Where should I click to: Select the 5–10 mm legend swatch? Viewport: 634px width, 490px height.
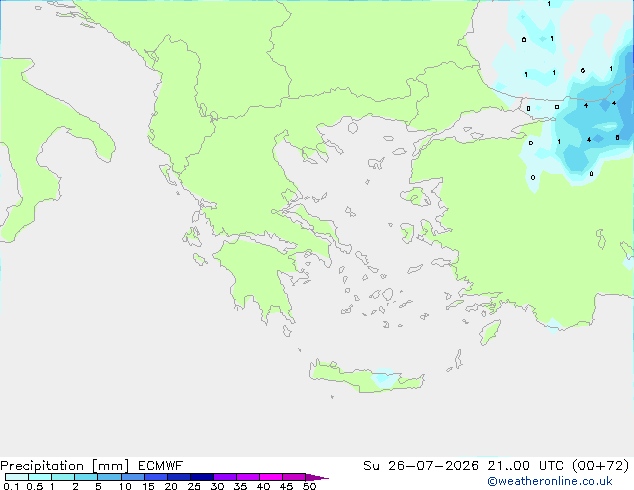(x=109, y=477)
